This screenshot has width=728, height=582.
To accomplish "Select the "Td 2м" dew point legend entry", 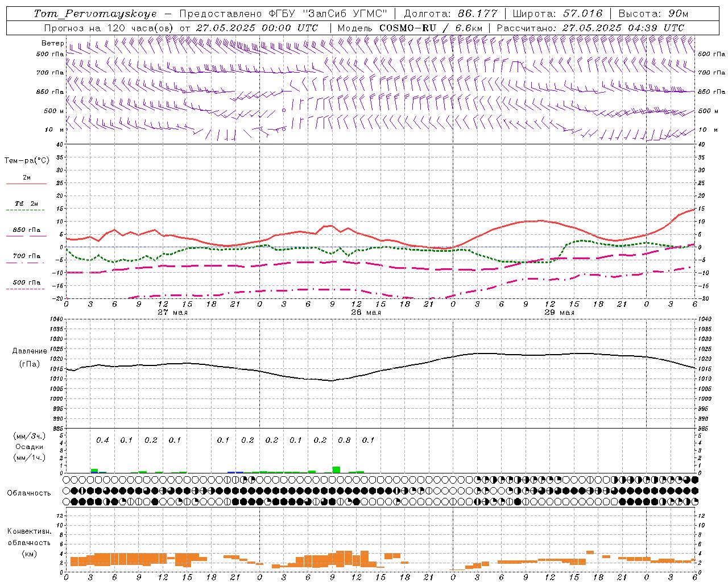I will point(26,203).
